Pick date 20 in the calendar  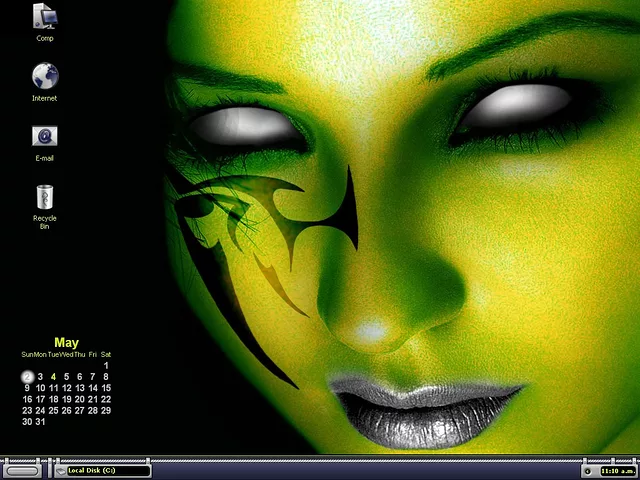[x=80, y=399]
